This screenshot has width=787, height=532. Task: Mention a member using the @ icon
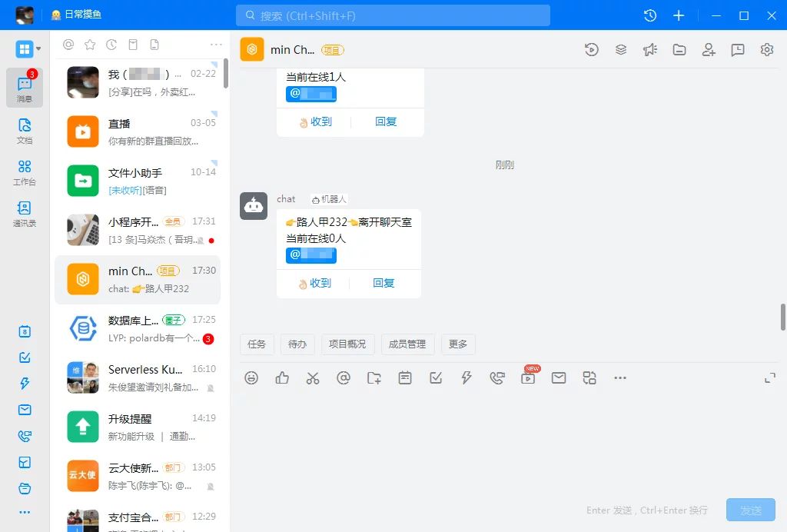click(344, 377)
